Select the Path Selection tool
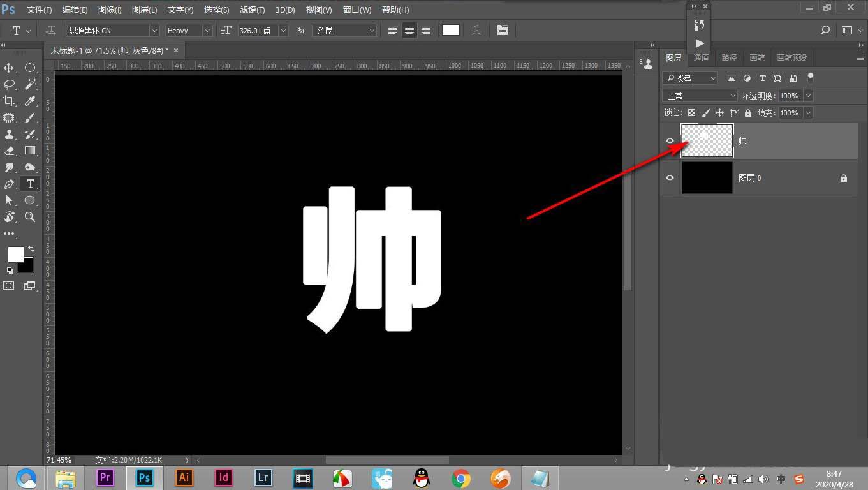The image size is (868, 490). coord(9,200)
